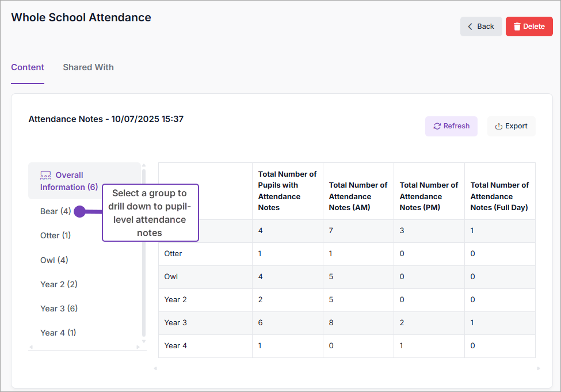The height and width of the screenshot is (392, 561).
Task: Click Total Number of Attendance Notes (AM) header
Action: pos(358,196)
